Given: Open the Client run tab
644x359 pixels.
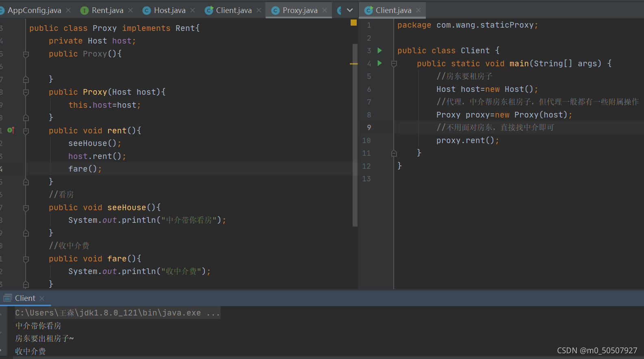Looking at the screenshot, I should tap(25, 298).
